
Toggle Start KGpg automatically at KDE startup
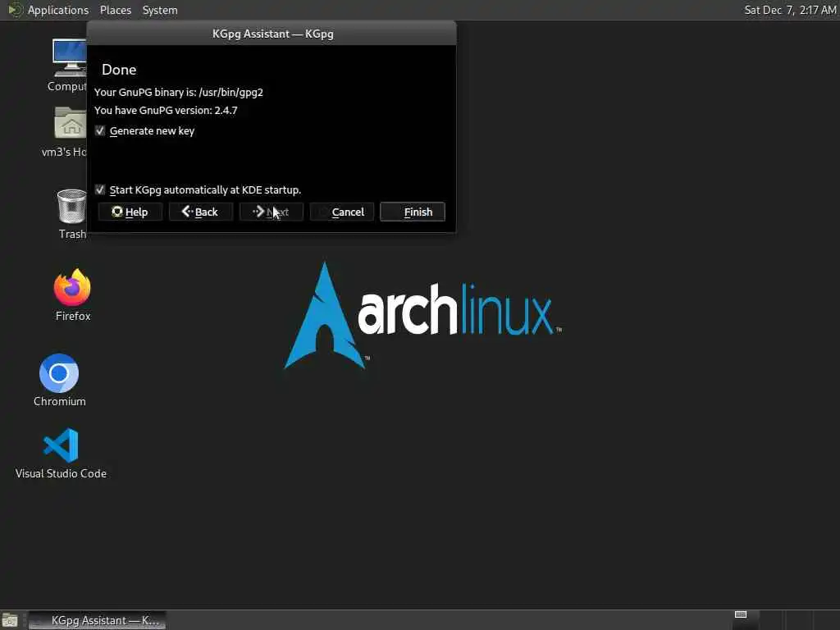(x=100, y=189)
